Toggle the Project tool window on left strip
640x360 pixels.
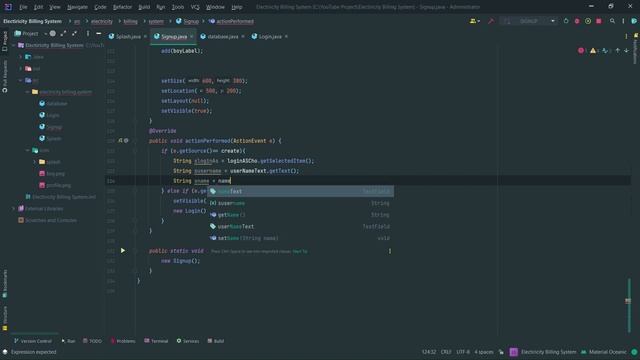click(4, 41)
